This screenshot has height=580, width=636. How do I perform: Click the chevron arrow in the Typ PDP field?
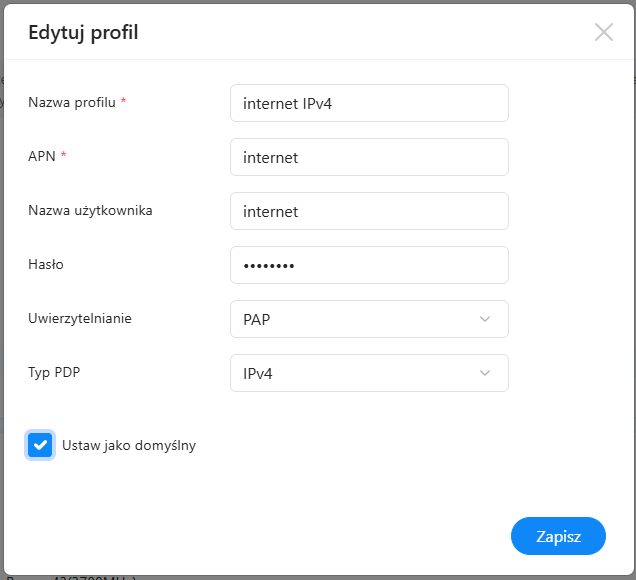[485, 373]
